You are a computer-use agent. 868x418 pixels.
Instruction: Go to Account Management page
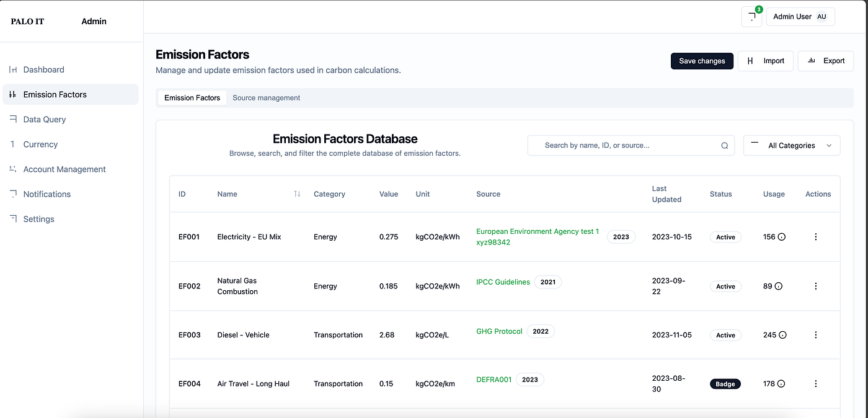pos(64,169)
